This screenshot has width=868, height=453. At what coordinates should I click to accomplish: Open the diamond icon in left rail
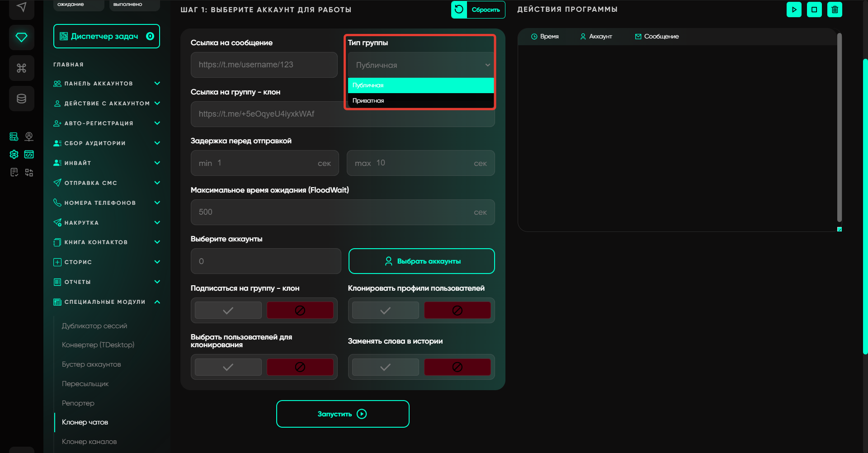coord(21,37)
